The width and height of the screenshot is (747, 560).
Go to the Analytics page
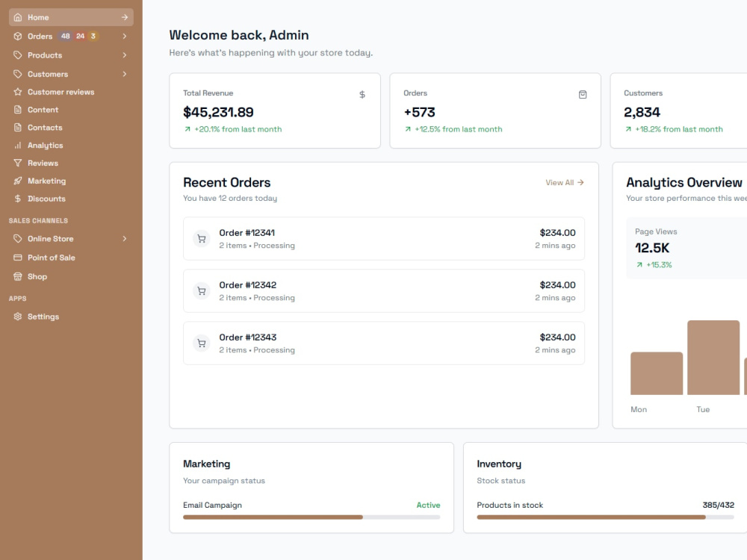pyautogui.click(x=71, y=146)
